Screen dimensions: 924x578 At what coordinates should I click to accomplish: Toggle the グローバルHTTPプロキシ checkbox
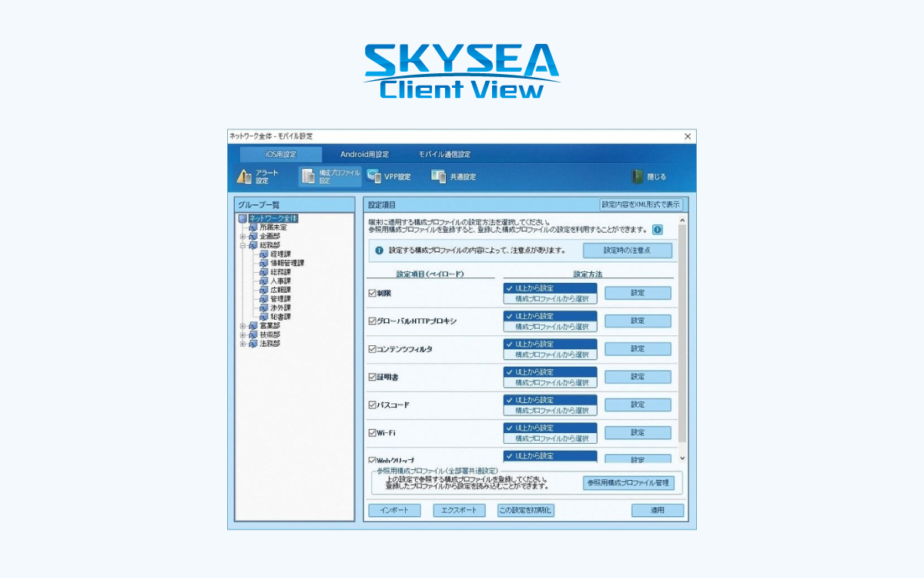click(373, 321)
